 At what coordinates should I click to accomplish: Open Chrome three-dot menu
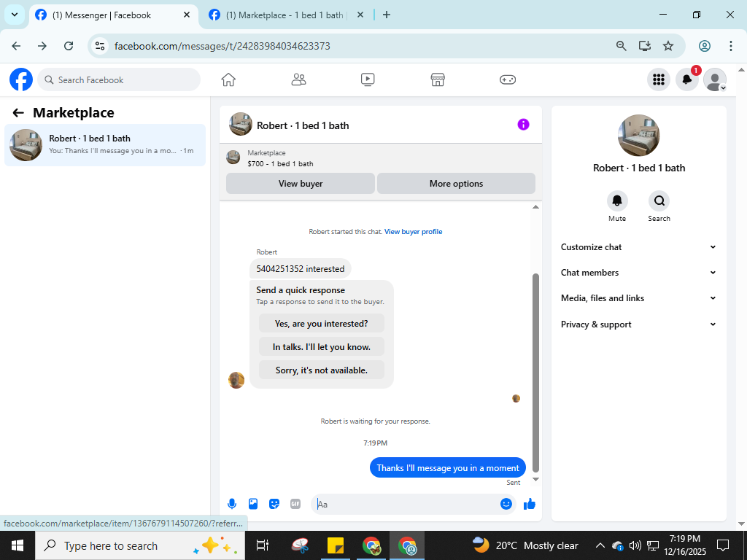(x=730, y=46)
